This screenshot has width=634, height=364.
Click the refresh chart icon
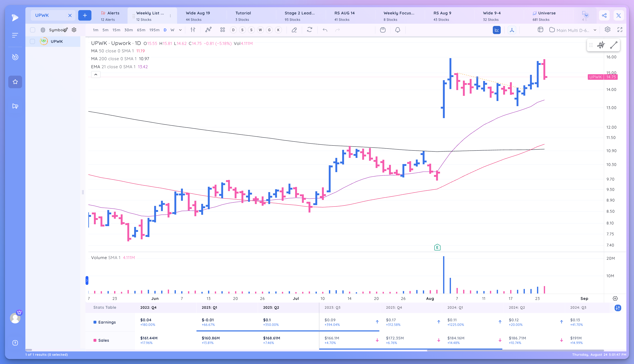[310, 30]
